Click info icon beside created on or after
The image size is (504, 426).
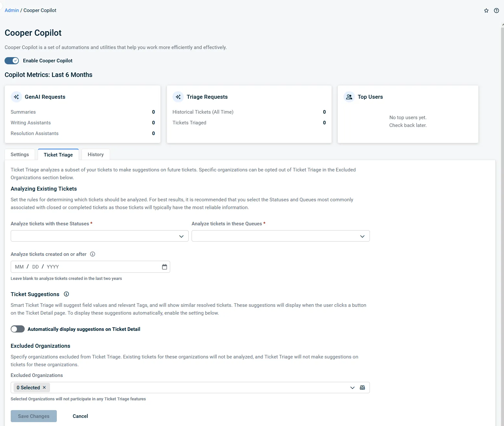pyautogui.click(x=93, y=254)
